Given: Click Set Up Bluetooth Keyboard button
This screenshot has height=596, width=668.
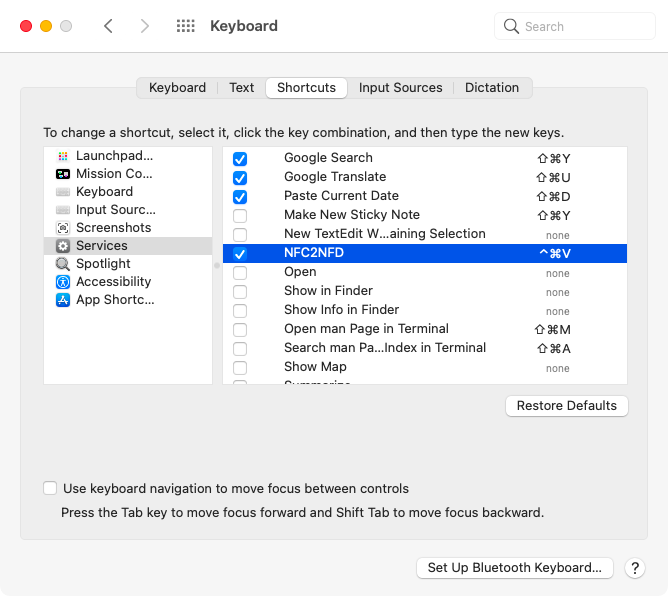Looking at the screenshot, I should [x=514, y=568].
